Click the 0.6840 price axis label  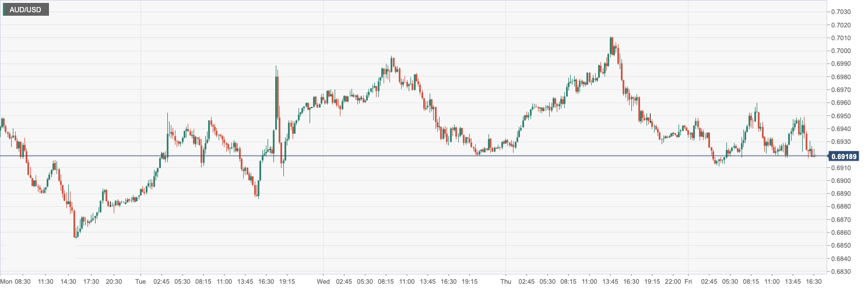[x=841, y=259]
